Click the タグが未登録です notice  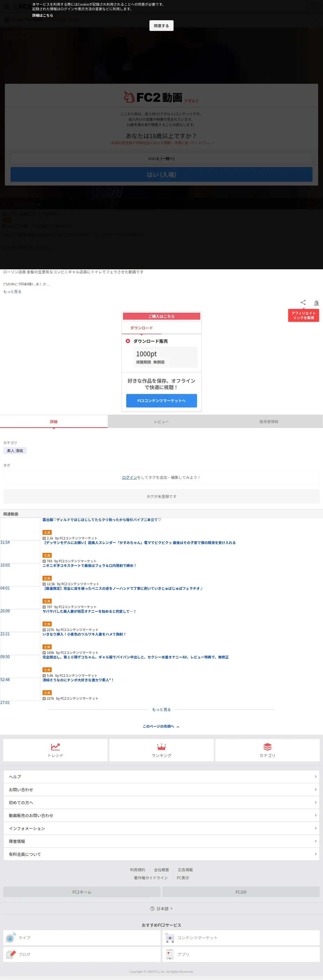[x=161, y=497]
